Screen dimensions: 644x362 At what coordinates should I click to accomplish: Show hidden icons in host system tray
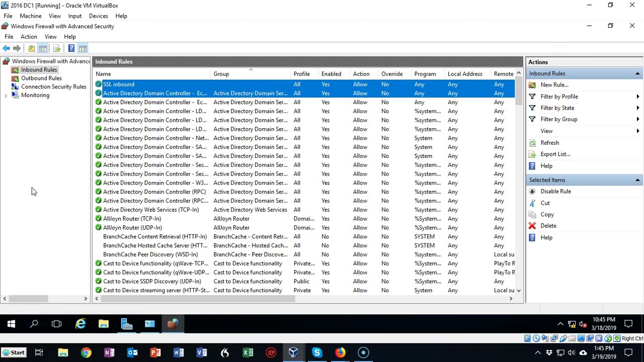coord(537,353)
